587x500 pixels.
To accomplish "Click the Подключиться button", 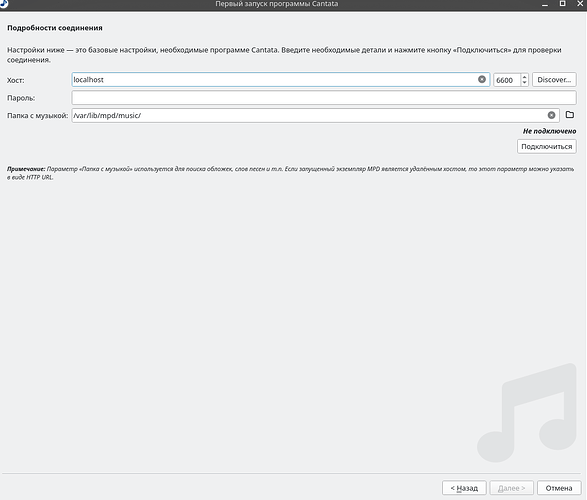I will [x=547, y=146].
